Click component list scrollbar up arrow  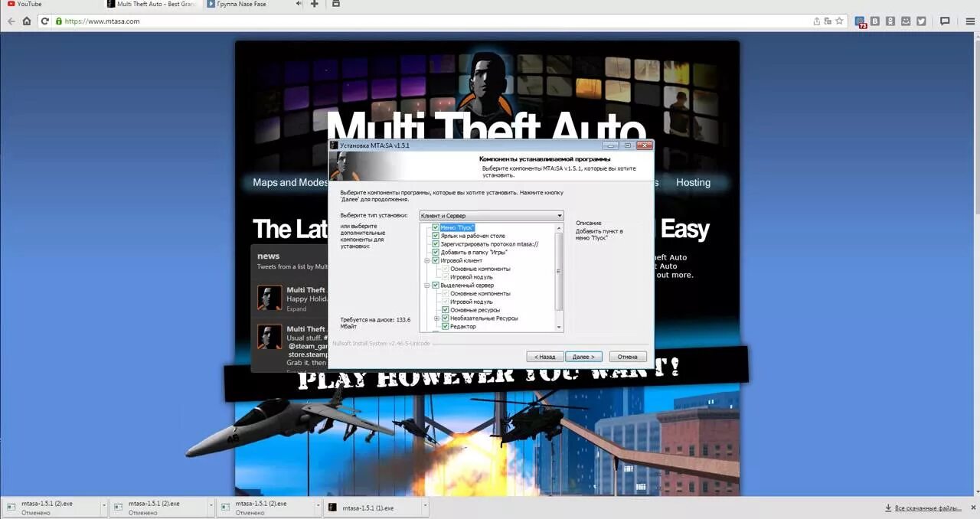560,227
